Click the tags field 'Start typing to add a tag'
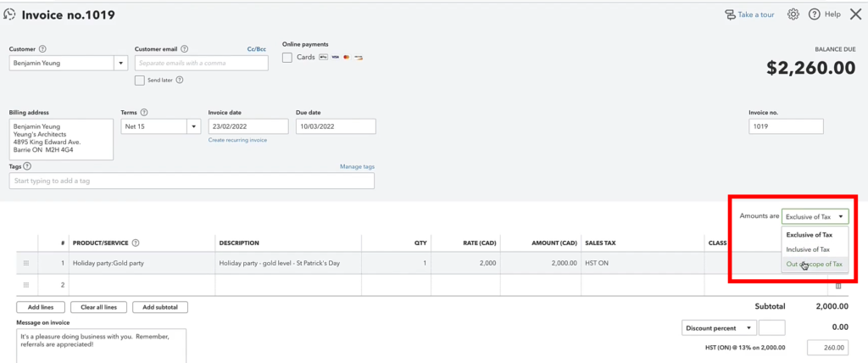Image resolution: width=868 pixels, height=363 pixels. pos(192,181)
